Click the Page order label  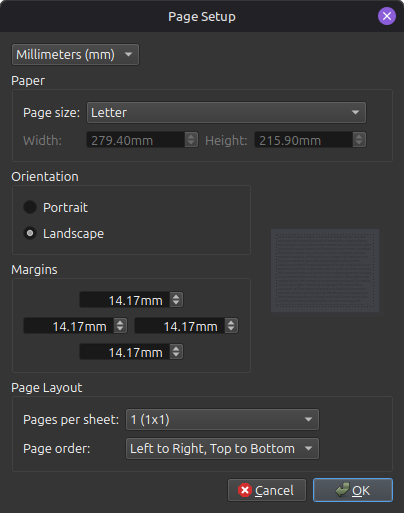[56, 449]
